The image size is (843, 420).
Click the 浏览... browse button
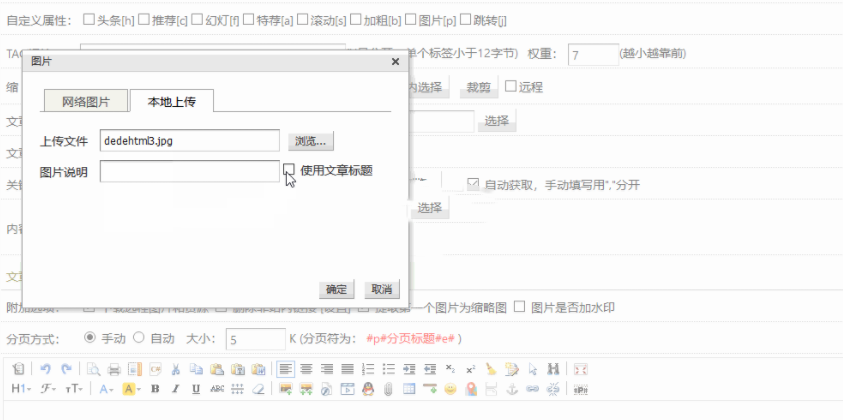click(310, 141)
